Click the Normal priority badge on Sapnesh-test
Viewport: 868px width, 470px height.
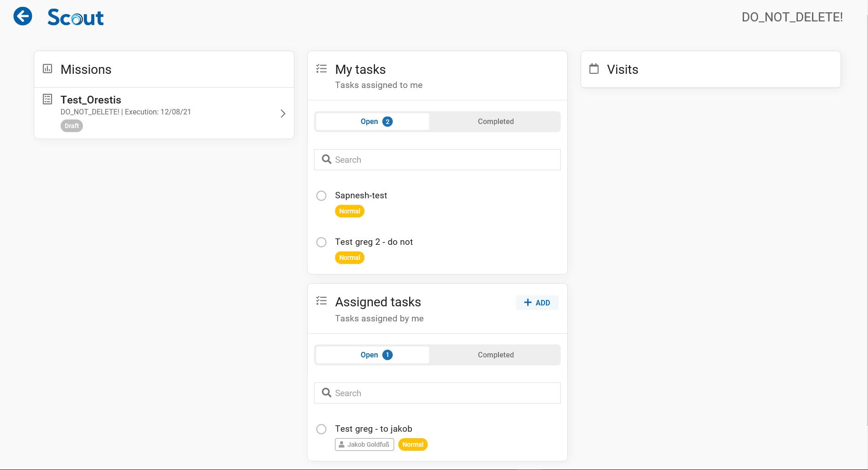349,211
